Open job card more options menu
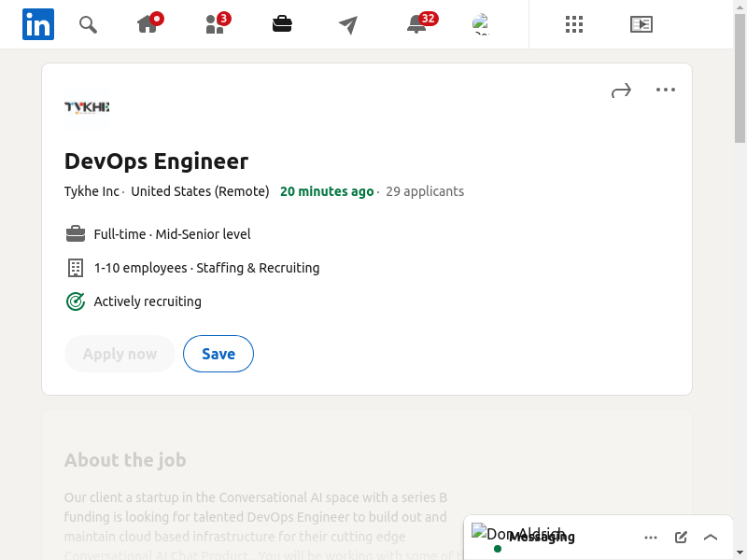 [x=665, y=91]
